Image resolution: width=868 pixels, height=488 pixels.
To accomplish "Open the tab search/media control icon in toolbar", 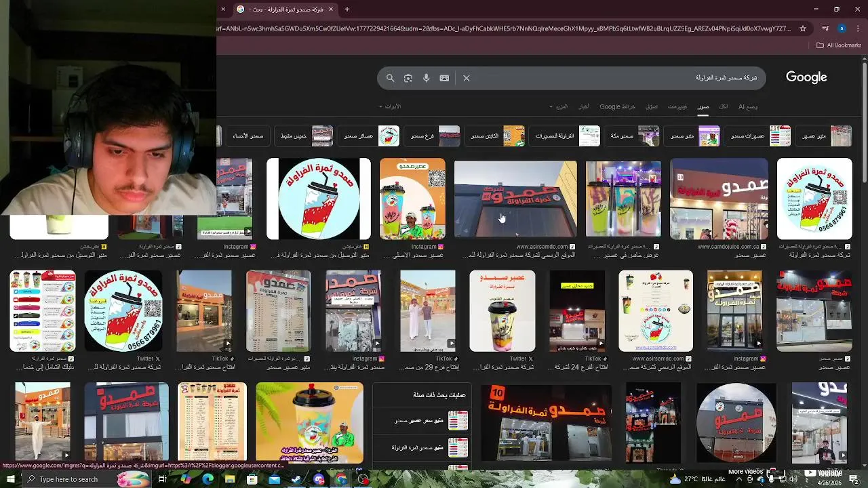I will (825, 28).
